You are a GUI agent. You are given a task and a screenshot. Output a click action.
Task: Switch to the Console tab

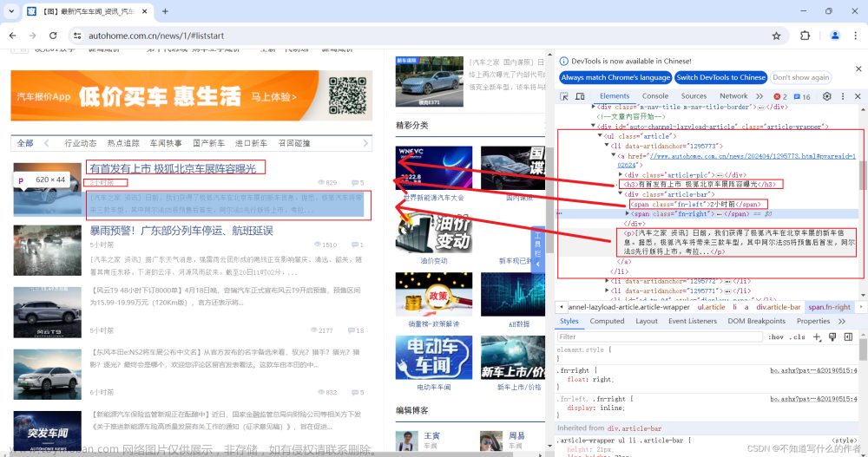pos(655,96)
